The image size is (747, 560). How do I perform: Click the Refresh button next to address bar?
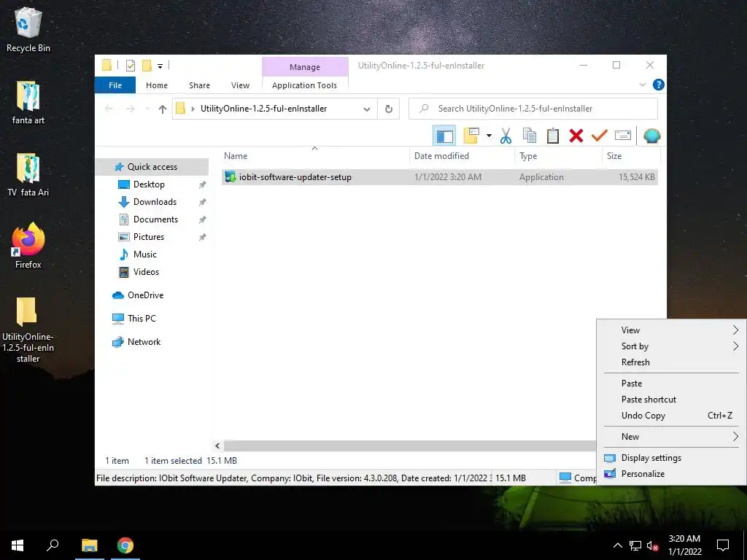388,109
